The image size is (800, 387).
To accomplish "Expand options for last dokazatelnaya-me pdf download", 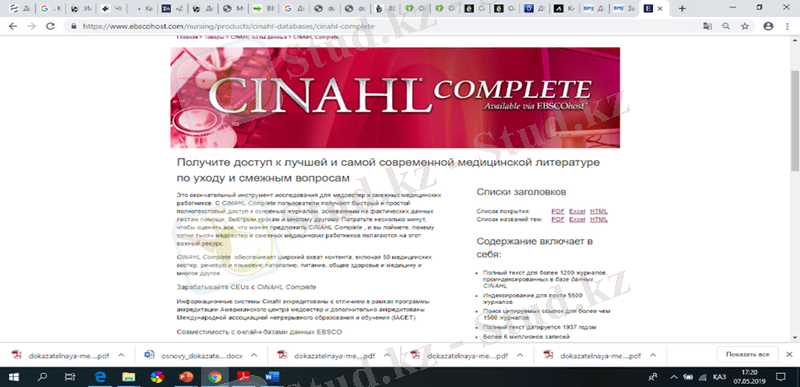I will [653, 355].
